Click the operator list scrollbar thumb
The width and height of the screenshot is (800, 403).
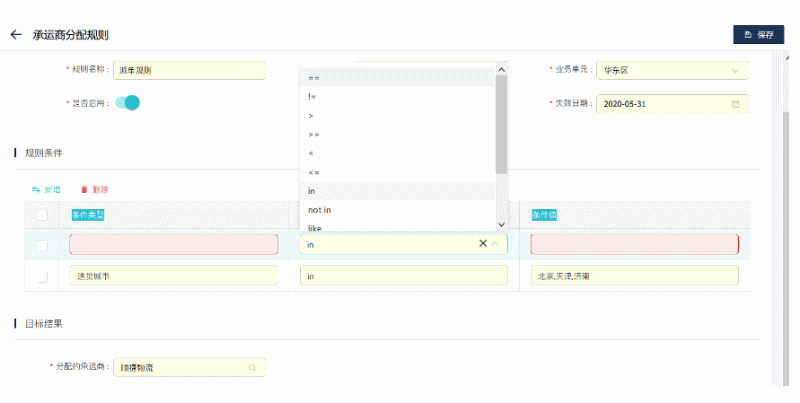(501, 120)
